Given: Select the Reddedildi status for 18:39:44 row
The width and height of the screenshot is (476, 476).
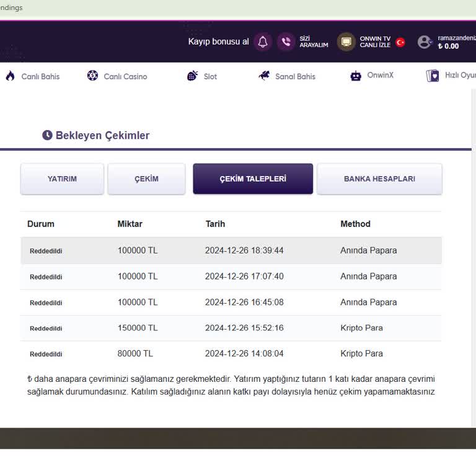Looking at the screenshot, I should pos(46,251).
